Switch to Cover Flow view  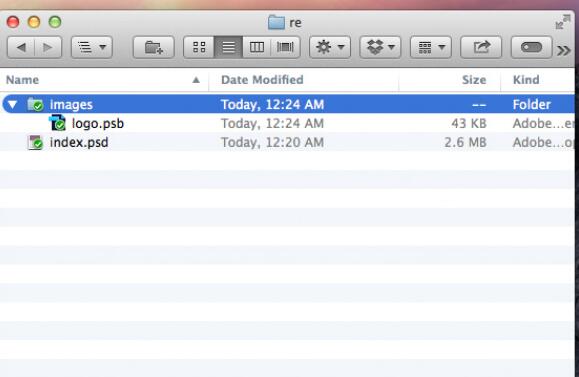click(285, 47)
